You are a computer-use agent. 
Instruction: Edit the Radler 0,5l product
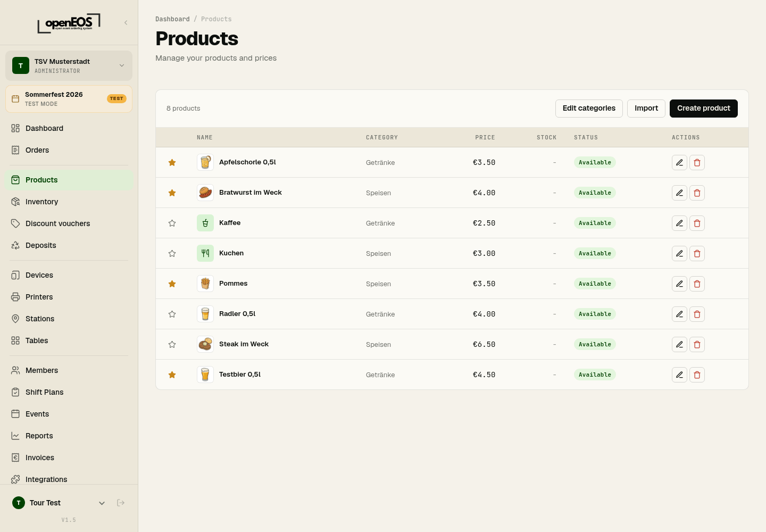679,314
